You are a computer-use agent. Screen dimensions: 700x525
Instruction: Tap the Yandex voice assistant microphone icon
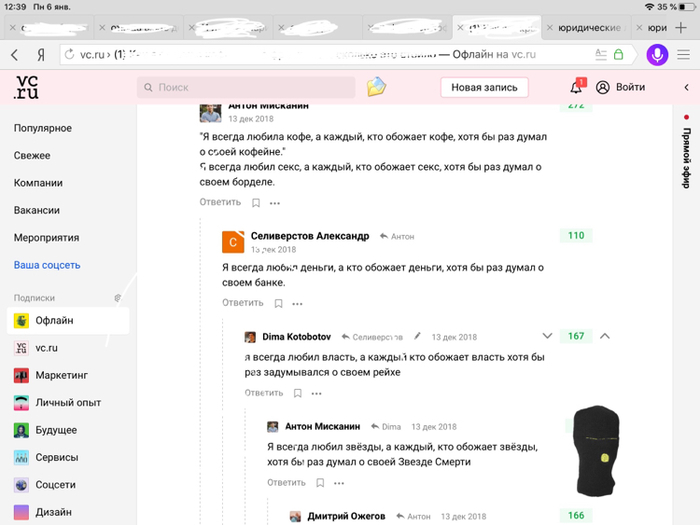coord(657,55)
